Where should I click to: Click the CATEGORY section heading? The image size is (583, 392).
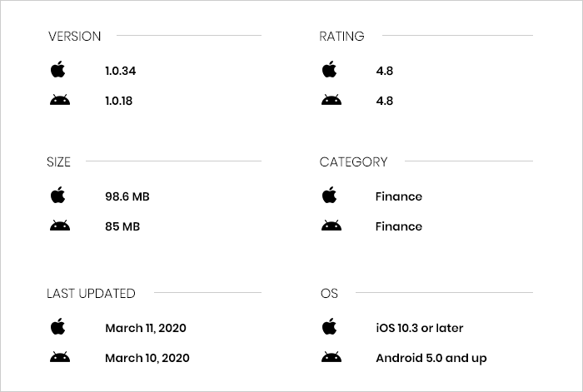click(353, 161)
